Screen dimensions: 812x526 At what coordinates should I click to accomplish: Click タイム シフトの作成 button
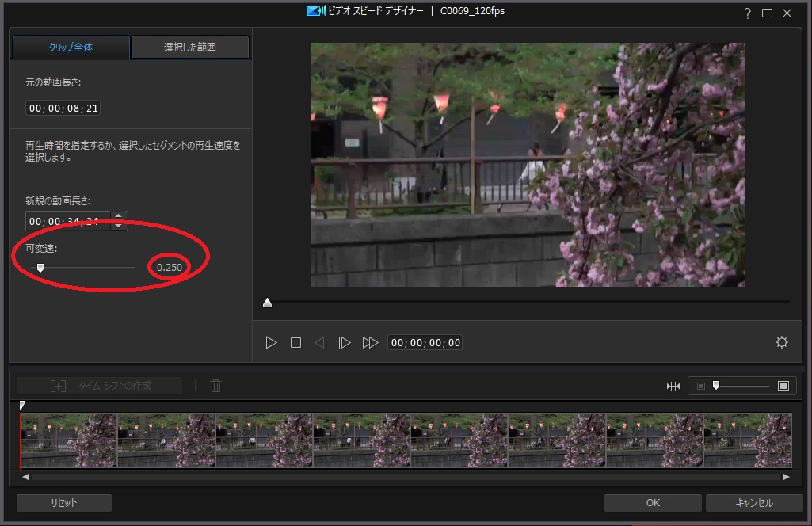click(100, 386)
